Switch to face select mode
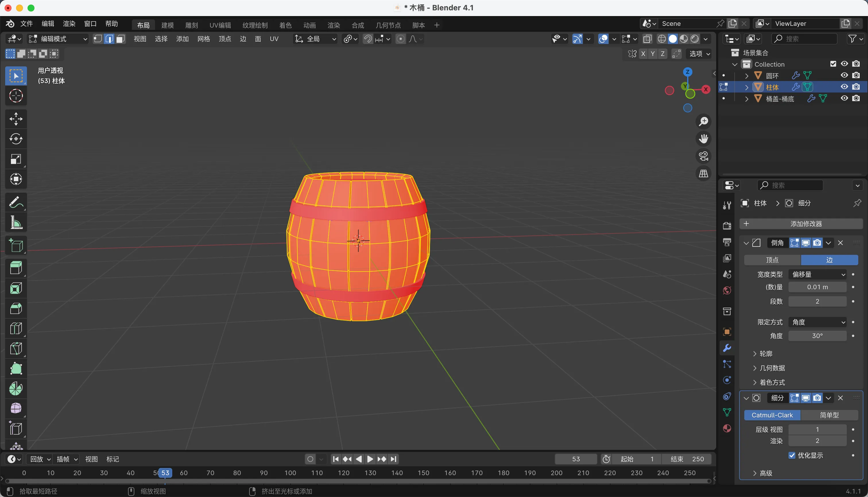This screenshot has height=497, width=868. coord(120,39)
